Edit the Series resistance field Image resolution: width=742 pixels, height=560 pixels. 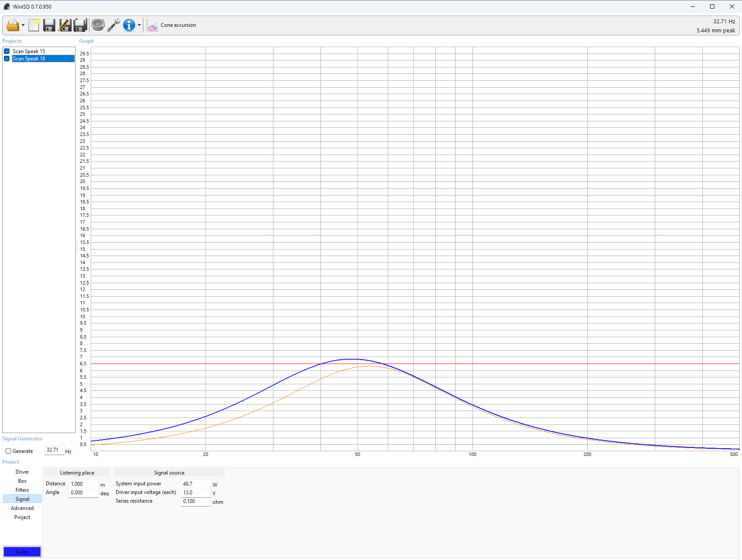pos(196,501)
